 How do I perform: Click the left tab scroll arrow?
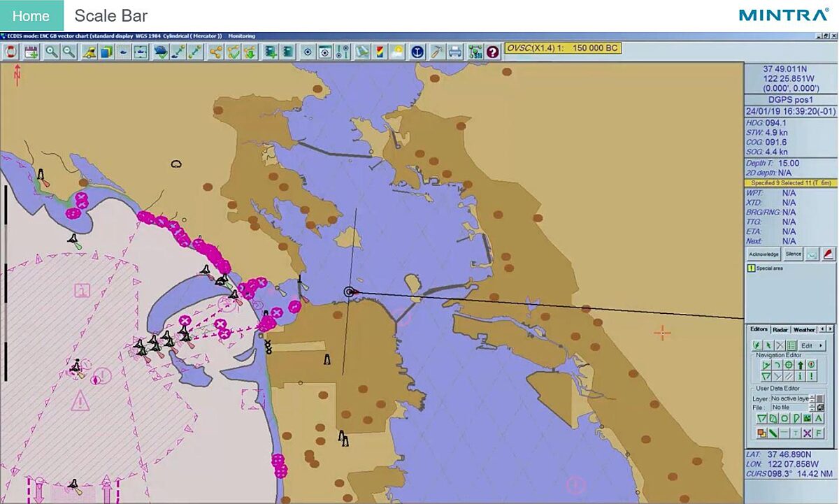click(x=822, y=329)
